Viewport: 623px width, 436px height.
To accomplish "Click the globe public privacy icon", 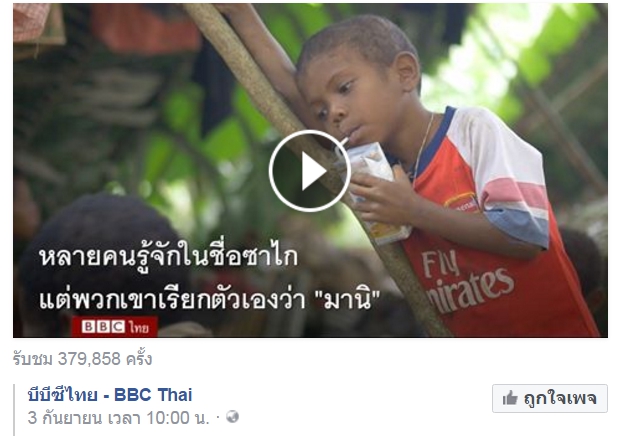I will (x=232, y=417).
